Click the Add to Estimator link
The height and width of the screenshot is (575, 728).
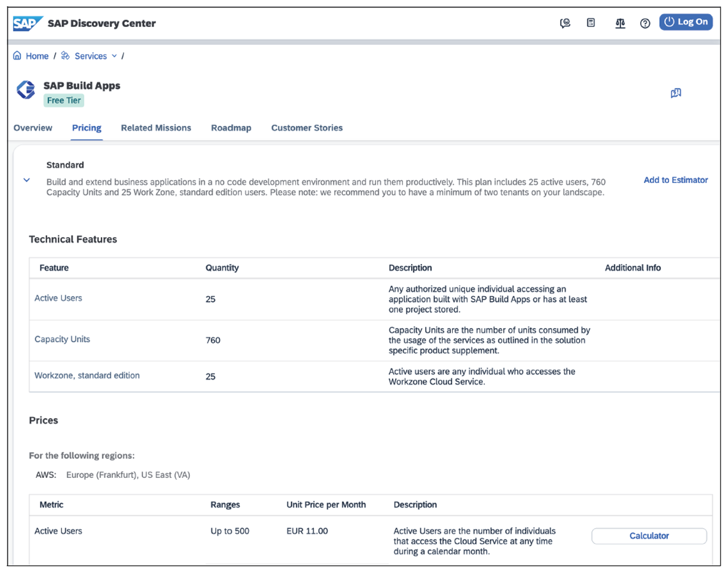coord(676,180)
